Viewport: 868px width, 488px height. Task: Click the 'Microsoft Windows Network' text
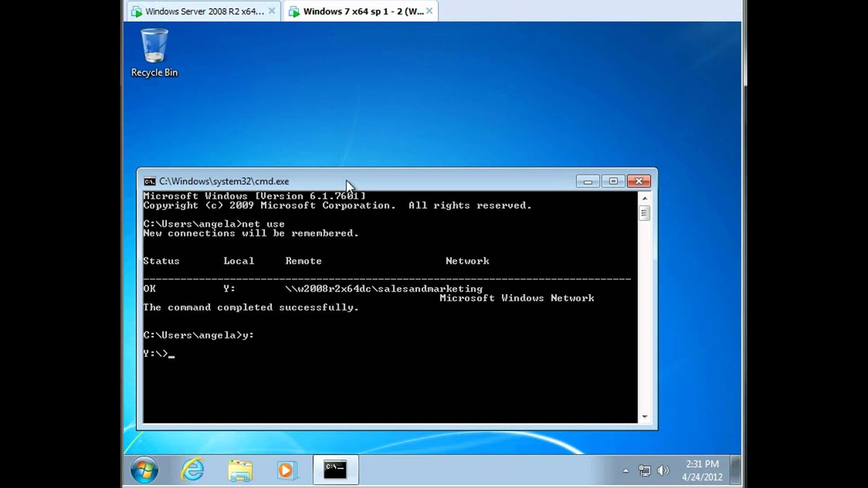(x=517, y=298)
